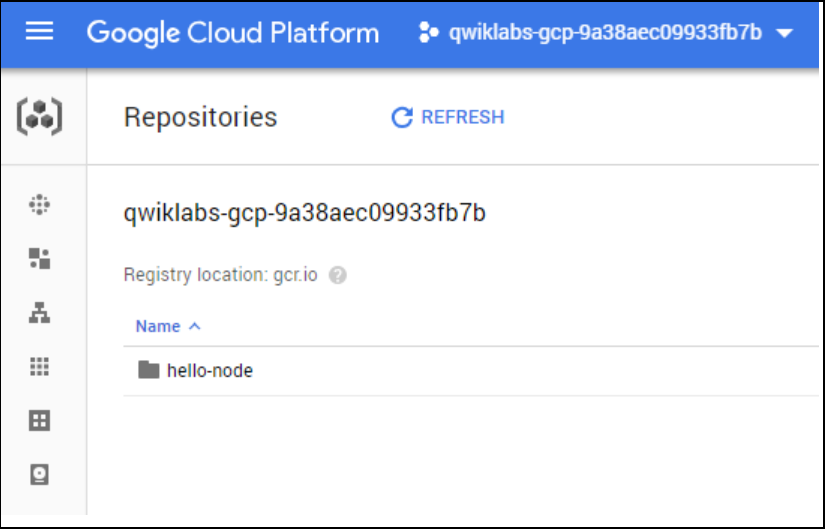Select the disk drive sidebar icon

[x=39, y=474]
